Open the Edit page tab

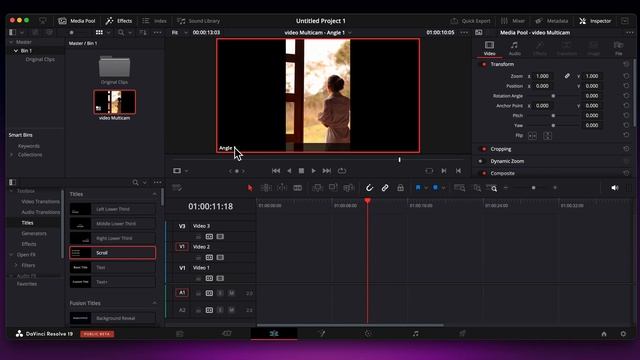(274, 333)
